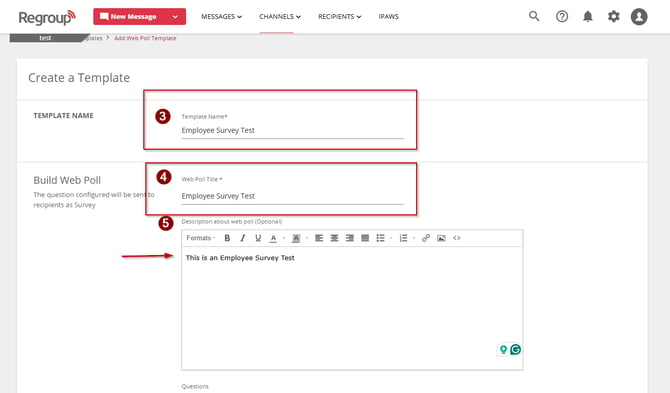670x393 pixels.
Task: Open the Messages menu
Action: coord(221,17)
